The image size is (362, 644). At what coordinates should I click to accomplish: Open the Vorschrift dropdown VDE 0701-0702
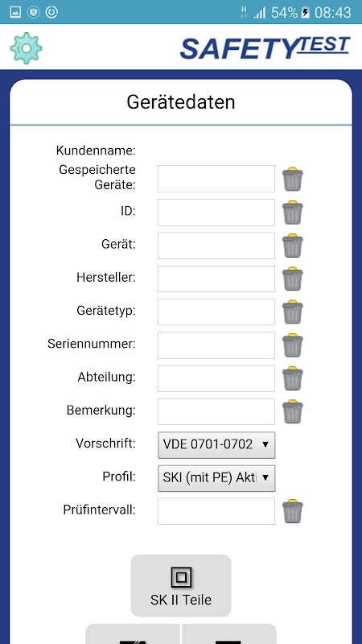pos(216,445)
